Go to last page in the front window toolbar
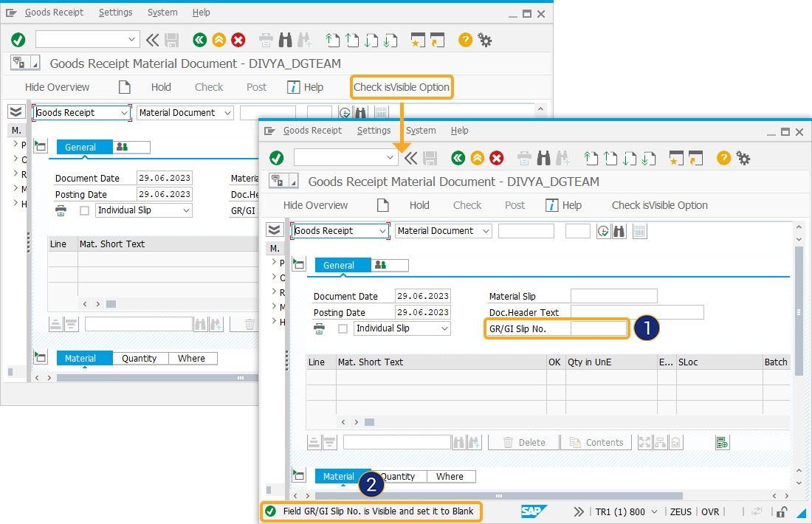This screenshot has width=812, height=524. pyautogui.click(x=648, y=158)
